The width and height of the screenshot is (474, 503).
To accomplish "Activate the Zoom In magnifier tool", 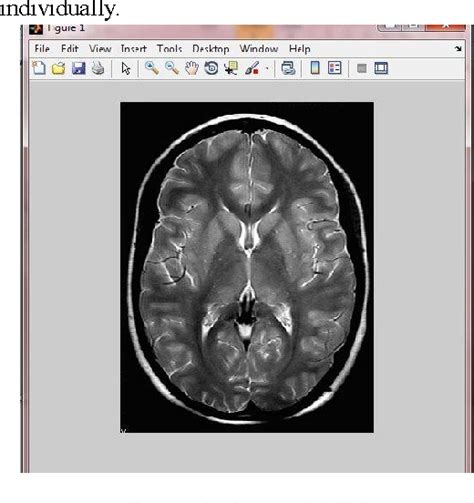I will [x=152, y=68].
